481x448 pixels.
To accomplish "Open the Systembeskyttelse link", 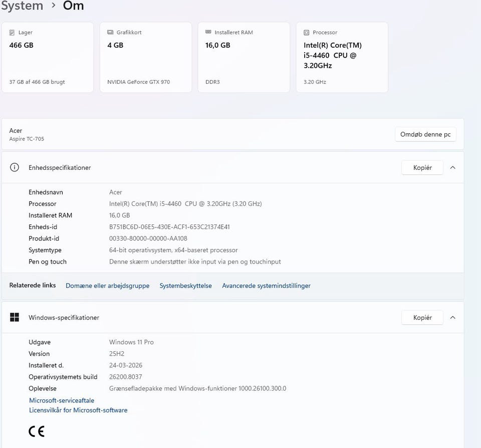I will tap(185, 286).
